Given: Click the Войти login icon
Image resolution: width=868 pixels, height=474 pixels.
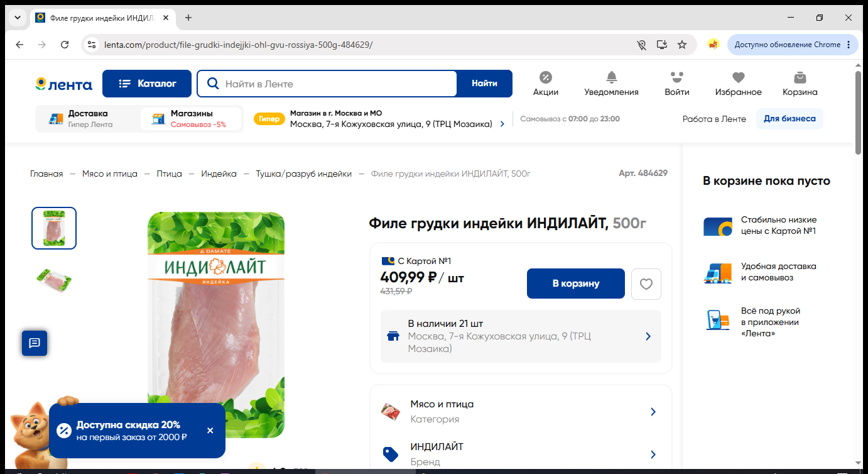Looking at the screenshot, I should click(x=676, y=84).
